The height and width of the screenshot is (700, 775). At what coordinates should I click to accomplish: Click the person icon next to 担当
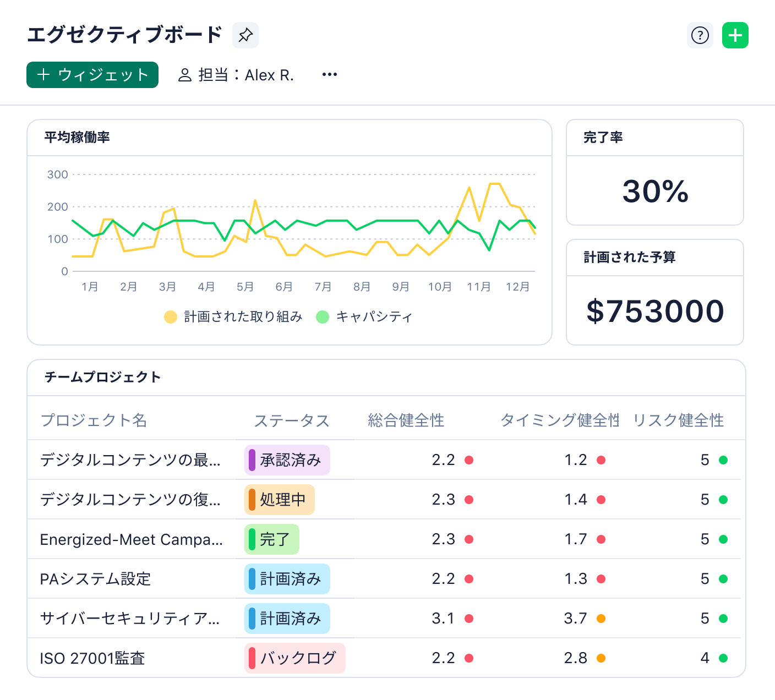click(184, 75)
